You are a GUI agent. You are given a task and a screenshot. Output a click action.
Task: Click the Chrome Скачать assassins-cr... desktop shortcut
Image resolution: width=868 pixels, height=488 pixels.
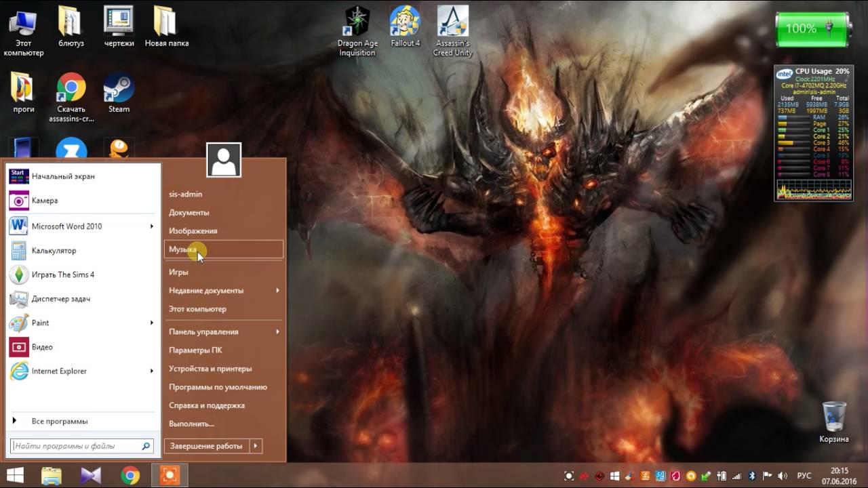point(71,98)
